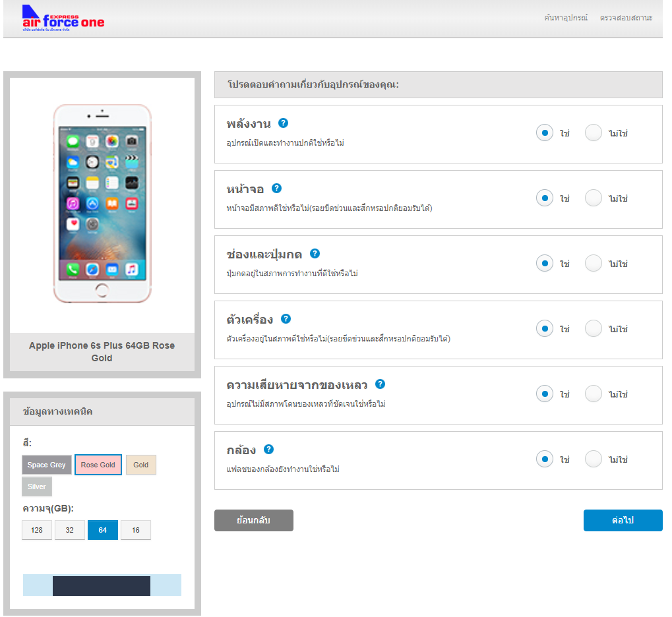
Task: Open the ค้นหาอุปกรณ์ menu link
Action: pos(565,18)
